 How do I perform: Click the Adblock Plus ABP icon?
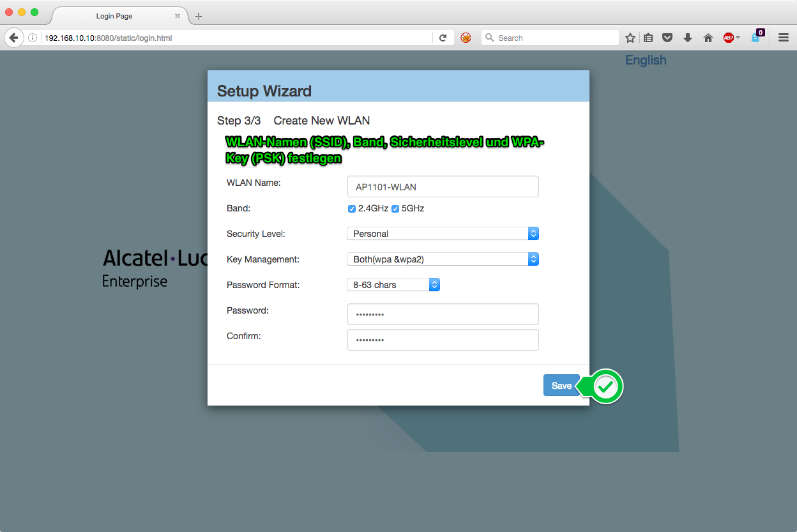[729, 38]
